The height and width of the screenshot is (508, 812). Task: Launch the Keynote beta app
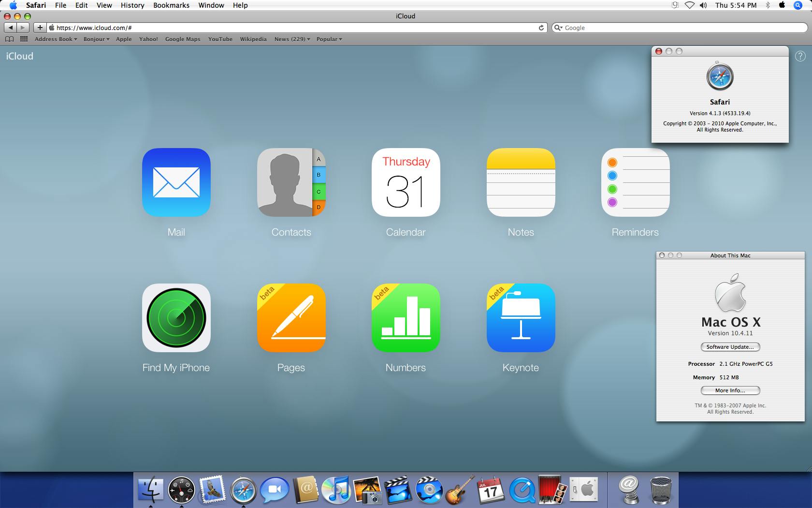point(521,318)
